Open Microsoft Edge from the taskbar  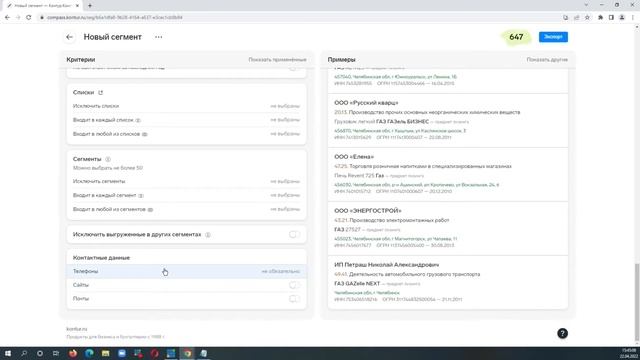pos(89,353)
